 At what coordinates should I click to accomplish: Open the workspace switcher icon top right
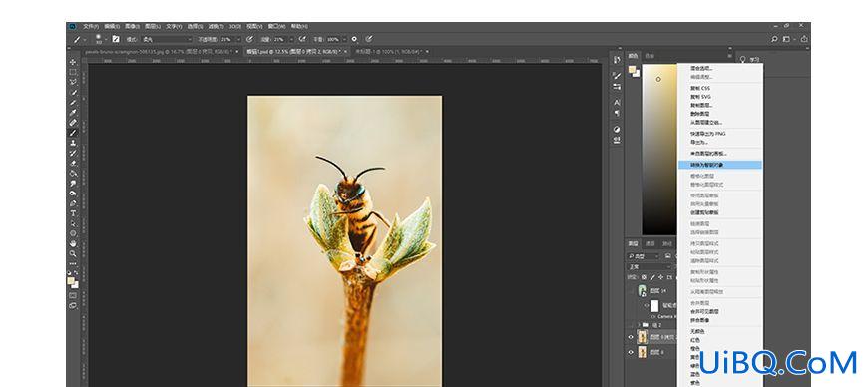point(787,39)
